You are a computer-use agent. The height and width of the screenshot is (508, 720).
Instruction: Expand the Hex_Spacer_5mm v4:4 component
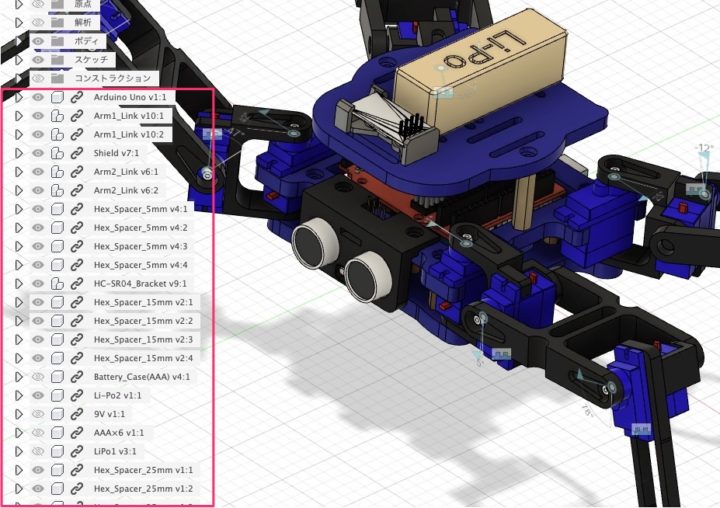pos(18,265)
